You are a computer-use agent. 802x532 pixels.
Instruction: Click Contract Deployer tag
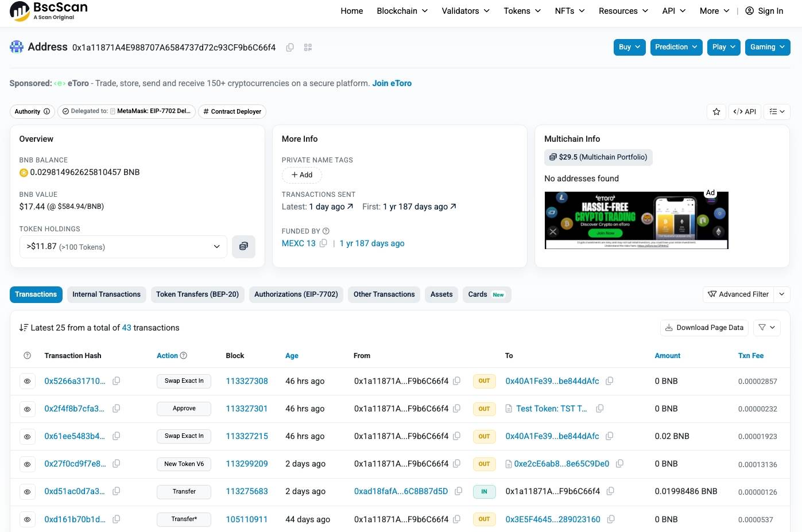click(232, 111)
